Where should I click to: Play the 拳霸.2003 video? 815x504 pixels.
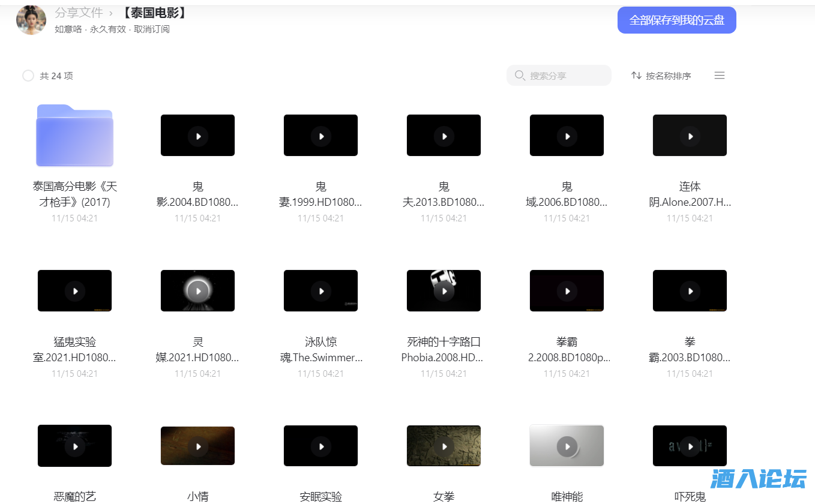pyautogui.click(x=690, y=290)
